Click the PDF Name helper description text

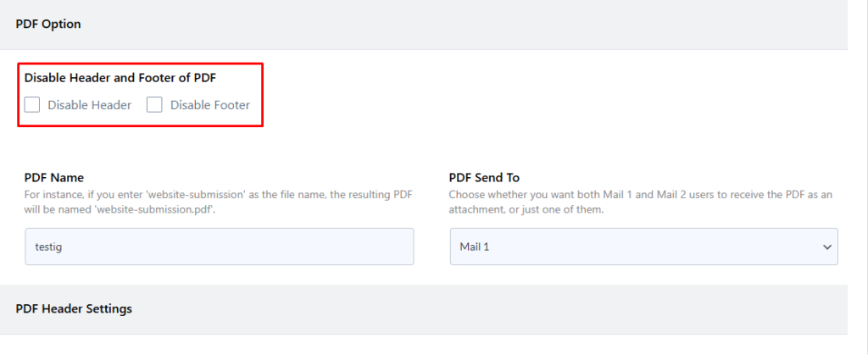point(219,202)
